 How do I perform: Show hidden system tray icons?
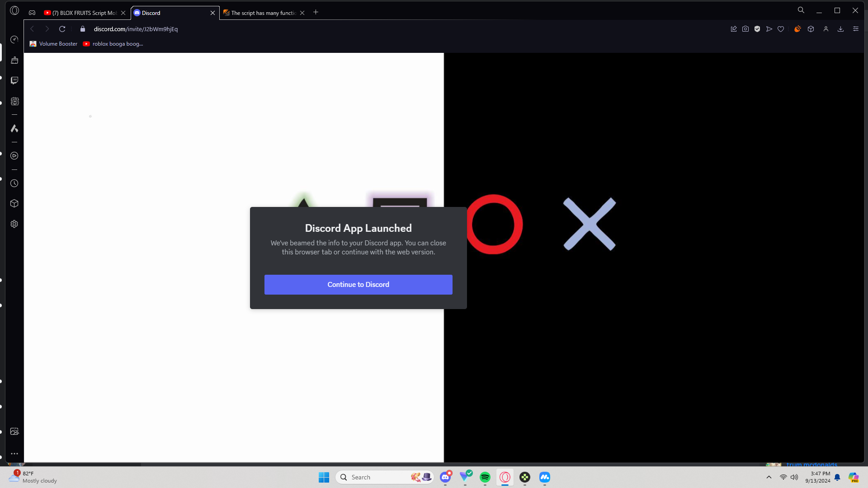pos(769,477)
